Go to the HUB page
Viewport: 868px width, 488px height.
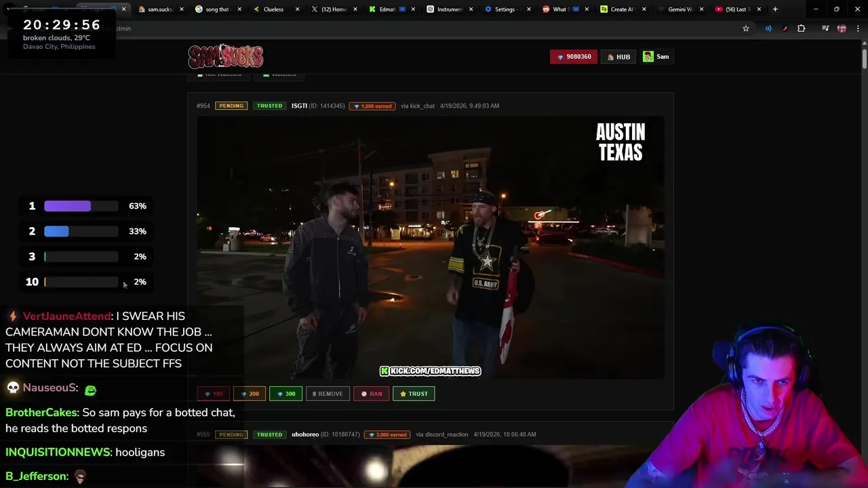tap(618, 57)
